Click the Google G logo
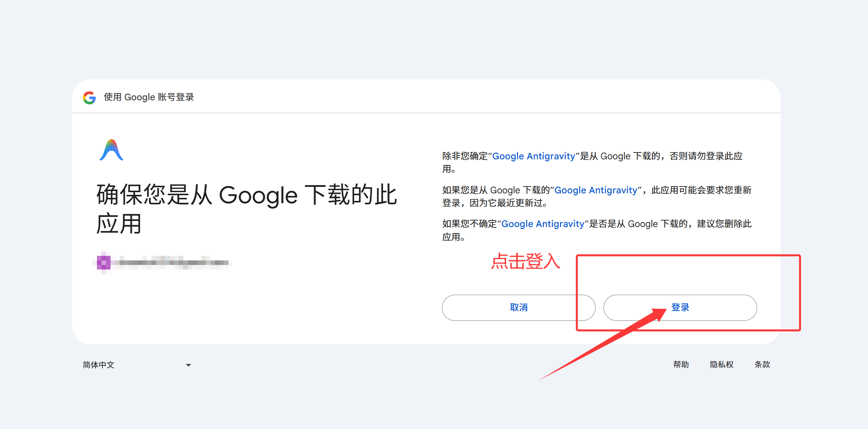Screen dimensions: 868x429 tap(89, 98)
